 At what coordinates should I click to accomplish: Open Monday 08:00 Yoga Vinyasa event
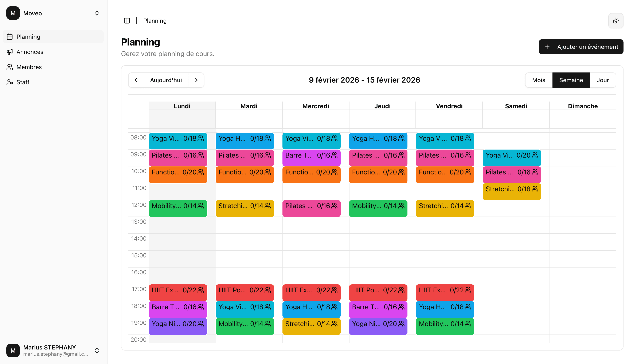pyautogui.click(x=178, y=141)
